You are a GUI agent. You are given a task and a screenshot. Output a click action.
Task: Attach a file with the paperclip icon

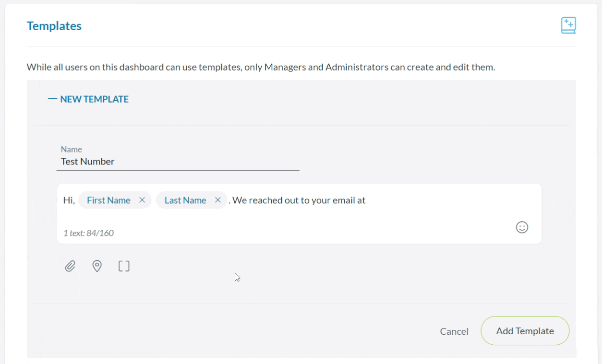coord(70,266)
